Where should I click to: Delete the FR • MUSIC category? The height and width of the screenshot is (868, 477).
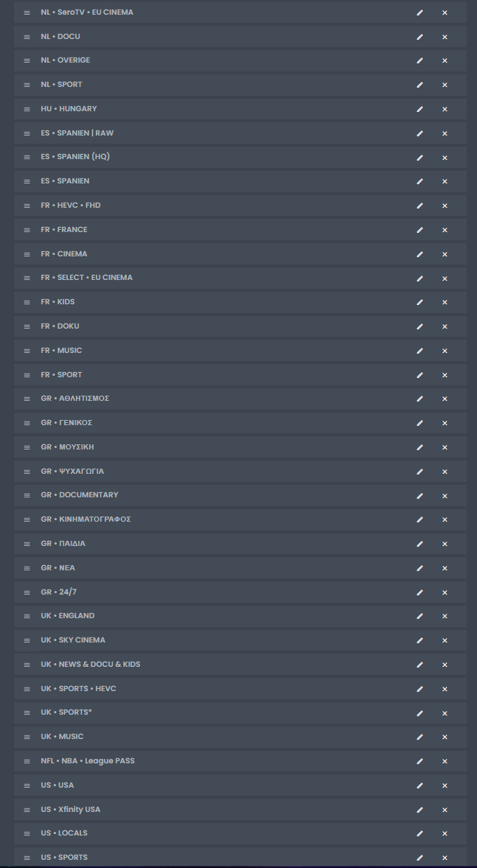[445, 351]
